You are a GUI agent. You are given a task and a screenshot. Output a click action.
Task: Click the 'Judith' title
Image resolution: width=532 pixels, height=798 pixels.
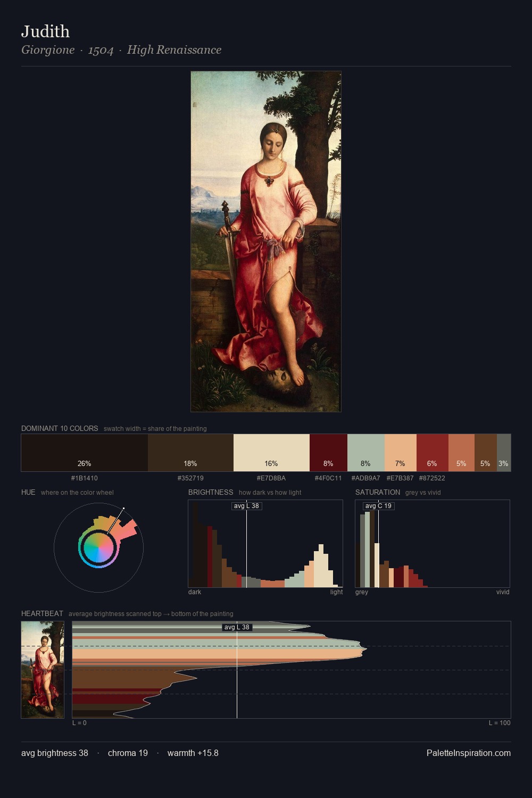[45, 31]
